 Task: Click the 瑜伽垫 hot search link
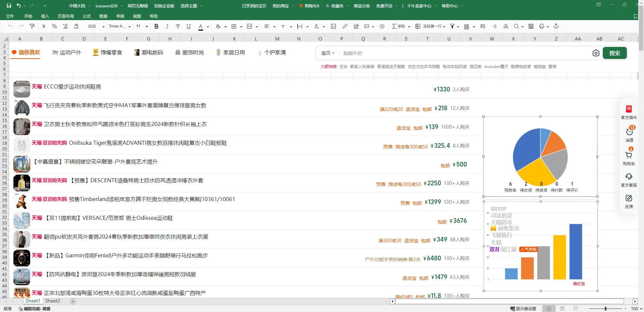click(540, 67)
